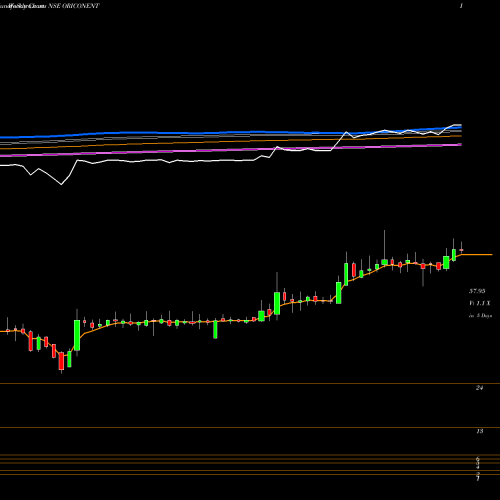This screenshot has width=500, height=500.
Task: Click the NSE ORICONENT chart title
Action: point(74,6)
